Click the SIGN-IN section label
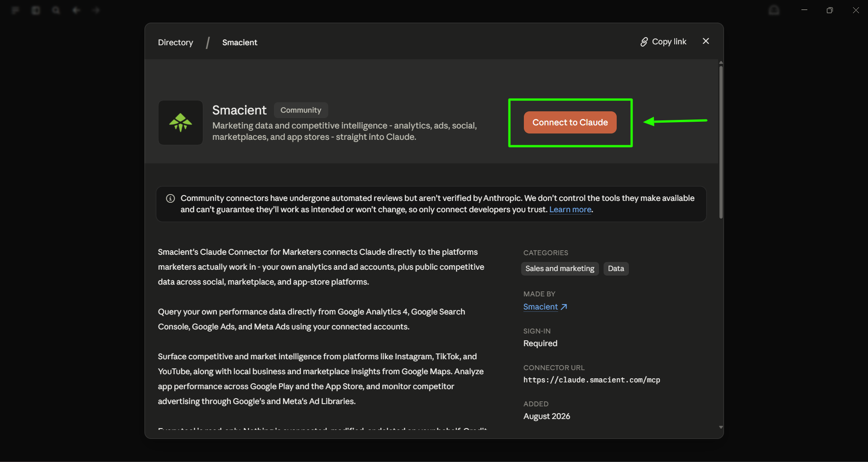 tap(537, 331)
